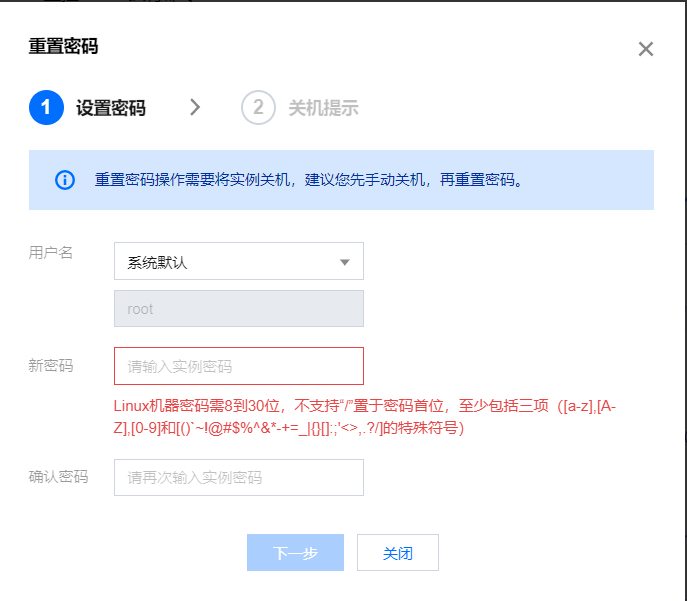
Task: Click the shutdown notice banner text
Action: point(308,180)
